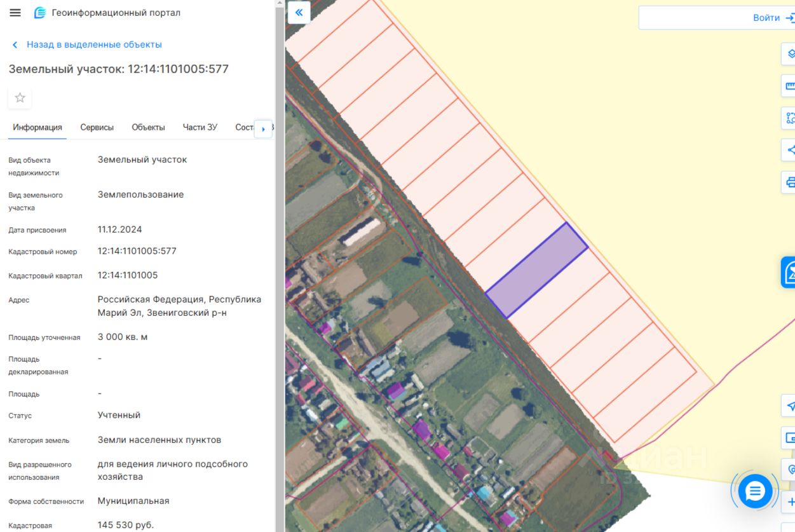
Task: Click the Вид объекта недвижимости label
Action: [34, 167]
